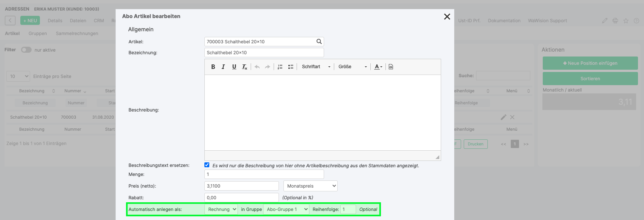The image size is (644, 220).
Task: Expand the Rechnung document type dropdown
Action: pyautogui.click(x=221, y=209)
